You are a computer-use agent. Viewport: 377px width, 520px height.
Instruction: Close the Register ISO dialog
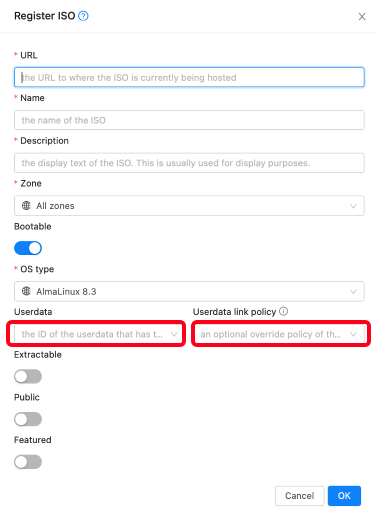point(362,16)
